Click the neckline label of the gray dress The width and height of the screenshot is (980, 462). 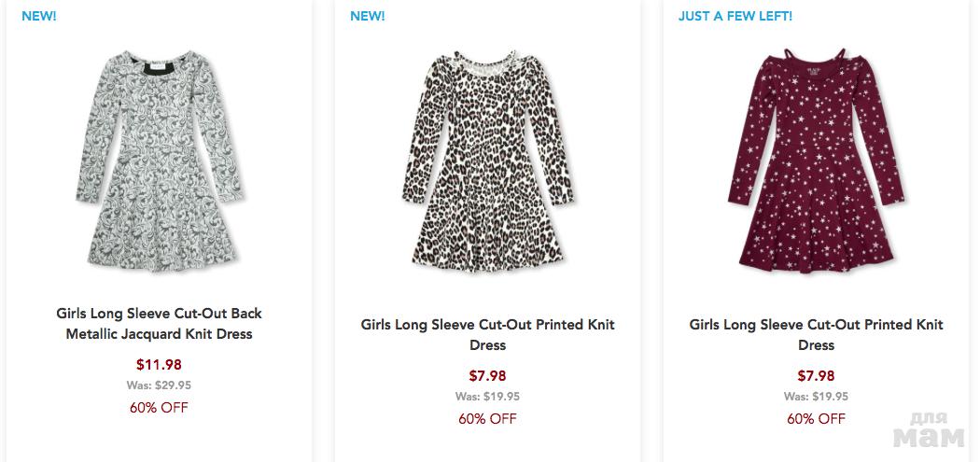pos(160,67)
